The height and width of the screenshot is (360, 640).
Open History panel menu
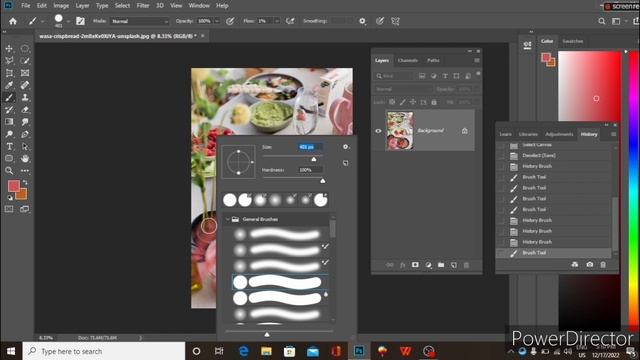pos(613,134)
